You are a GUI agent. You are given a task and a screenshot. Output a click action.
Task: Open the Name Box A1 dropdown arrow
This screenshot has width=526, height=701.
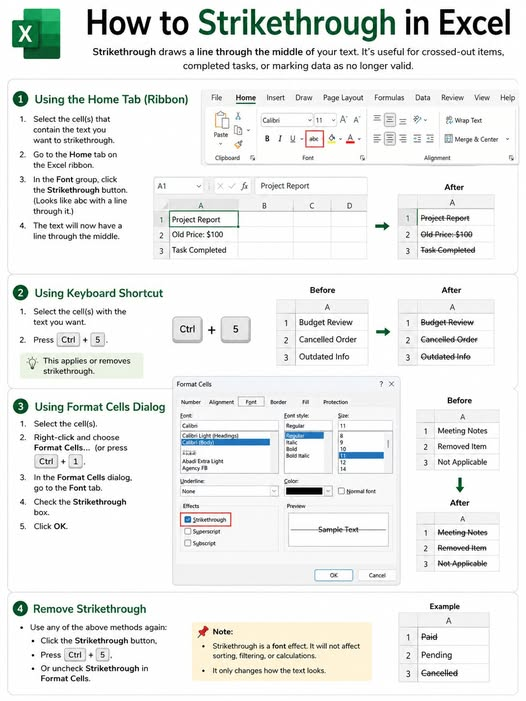coord(198,186)
